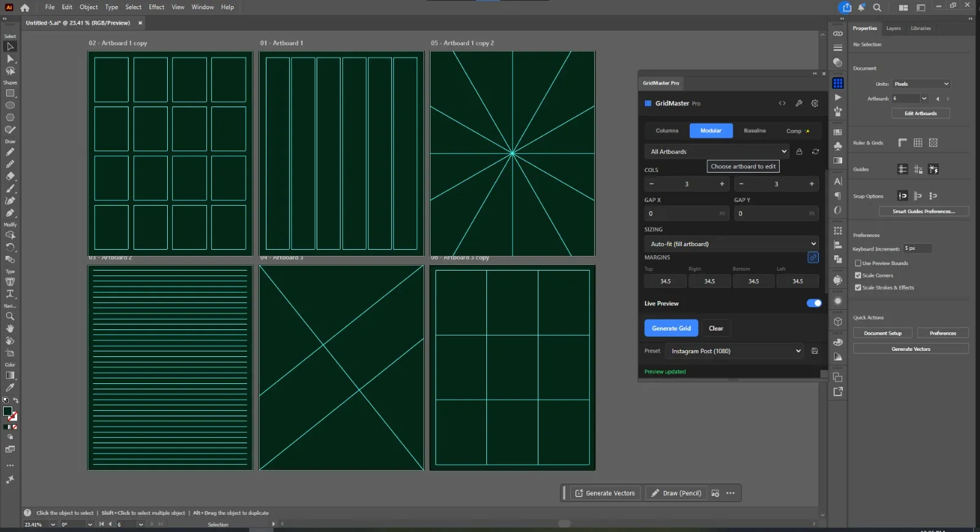This screenshot has width=980, height=532.
Task: Select the Rectangle shape tool
Action: (10, 94)
